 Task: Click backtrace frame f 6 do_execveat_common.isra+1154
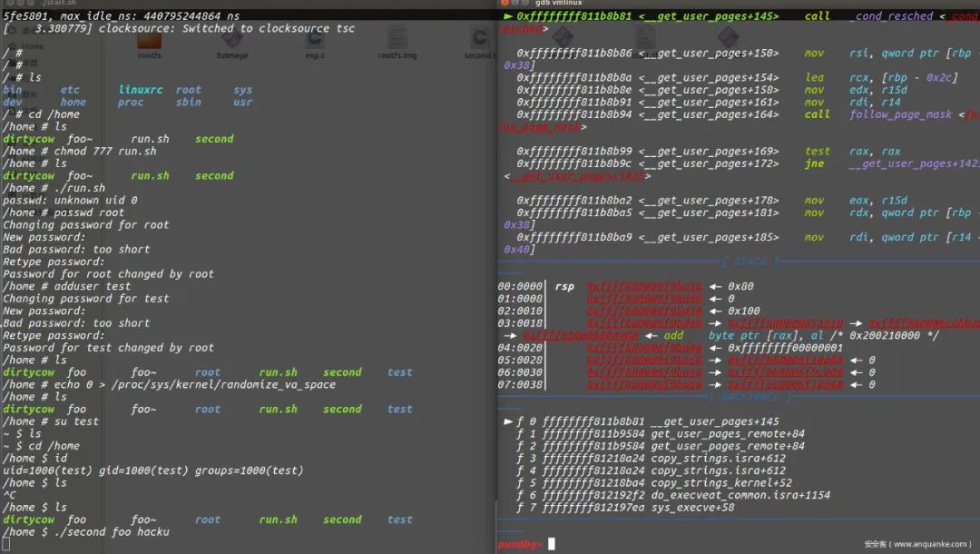(x=673, y=495)
